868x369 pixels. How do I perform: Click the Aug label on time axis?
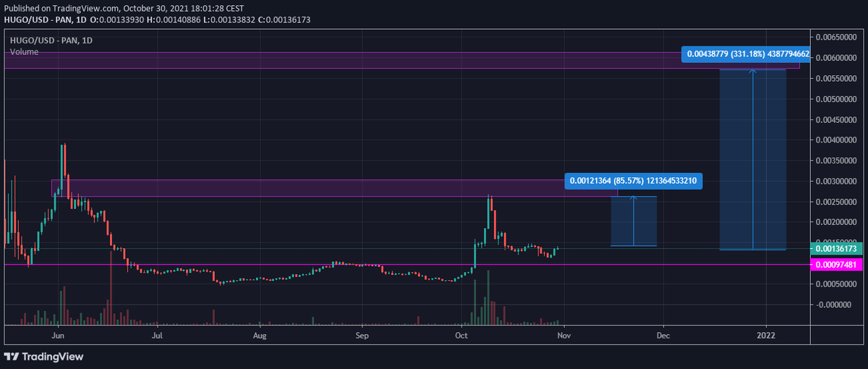coord(260,336)
